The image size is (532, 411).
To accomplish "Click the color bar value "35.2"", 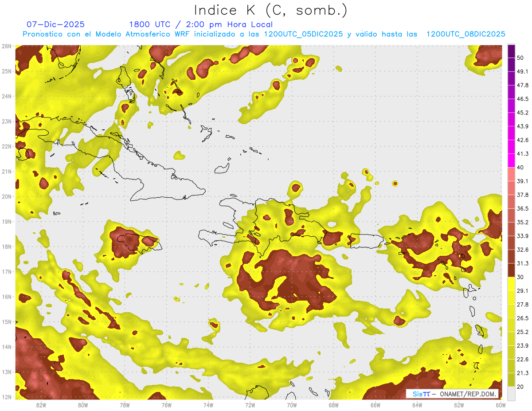I will tap(523, 222).
